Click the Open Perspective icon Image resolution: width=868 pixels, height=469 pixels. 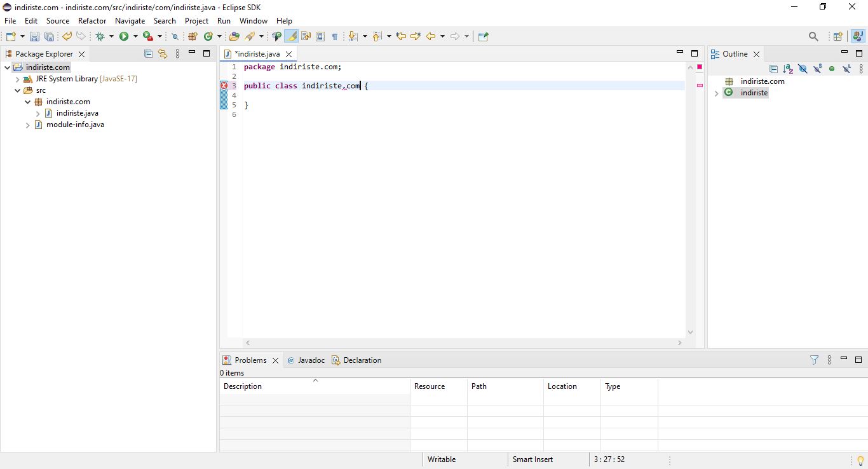[x=838, y=36]
